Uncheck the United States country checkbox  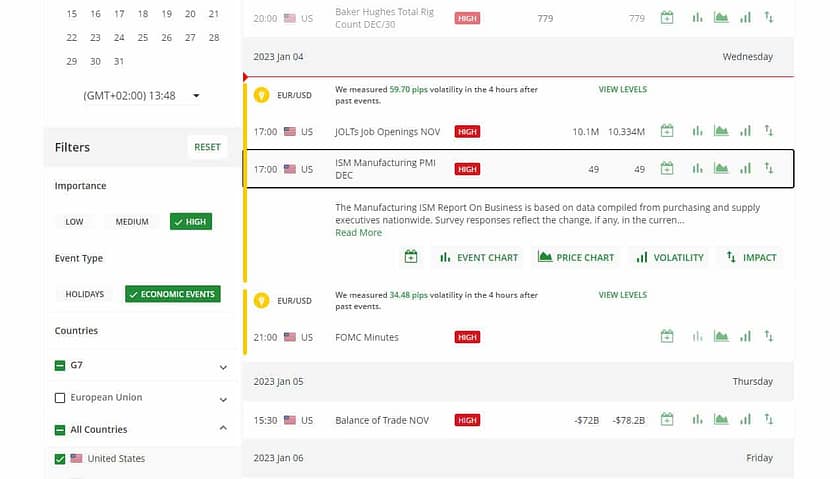coord(60,459)
